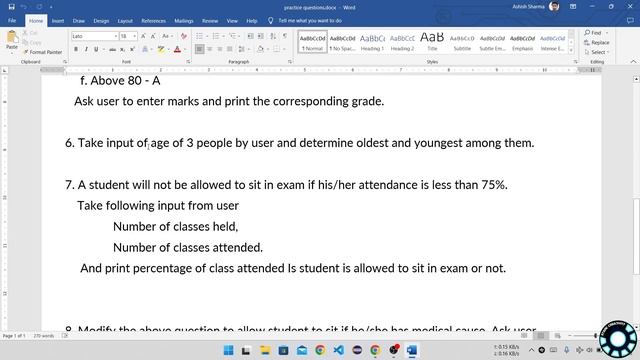Open Ribbon Display Options in title bar
The height and width of the screenshot is (360, 640).
(x=573, y=7)
